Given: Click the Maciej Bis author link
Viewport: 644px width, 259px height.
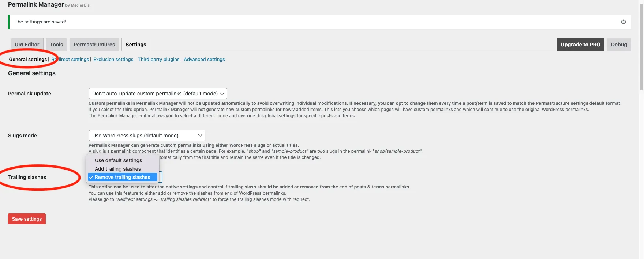Looking at the screenshot, I should pos(80,5).
